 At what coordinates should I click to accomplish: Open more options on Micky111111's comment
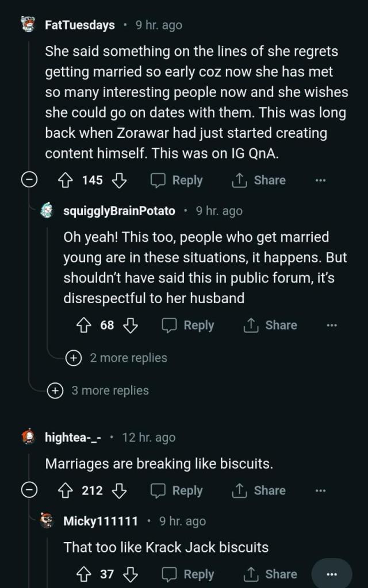click(331, 574)
